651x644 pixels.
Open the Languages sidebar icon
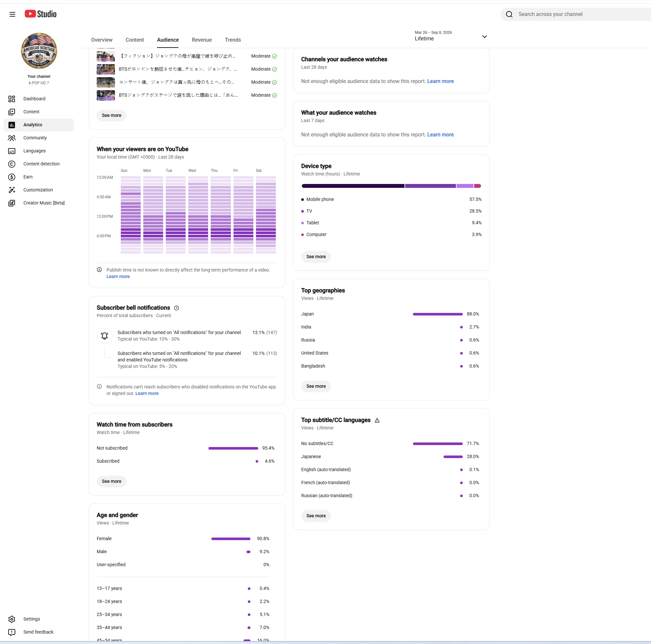12,151
